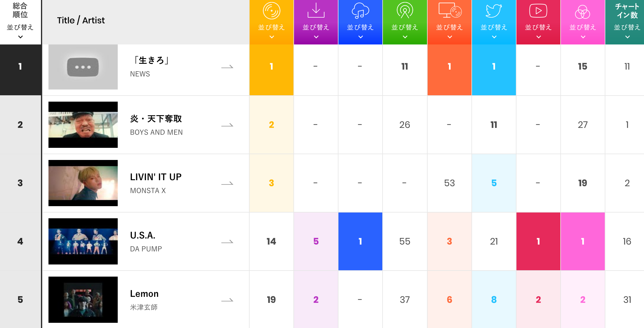Image resolution: width=644 pixels, height=328 pixels.
Task: Click the three overlapping circles icon
Action: (x=583, y=12)
